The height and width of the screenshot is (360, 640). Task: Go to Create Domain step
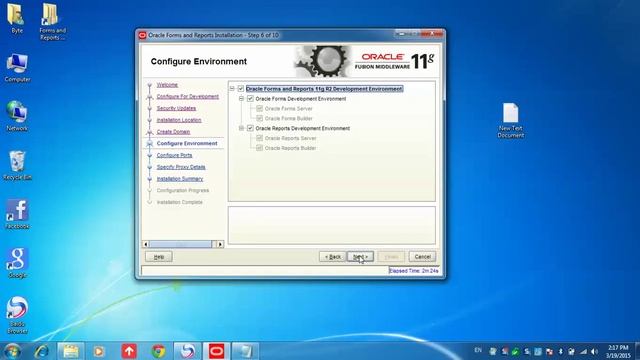click(x=173, y=132)
